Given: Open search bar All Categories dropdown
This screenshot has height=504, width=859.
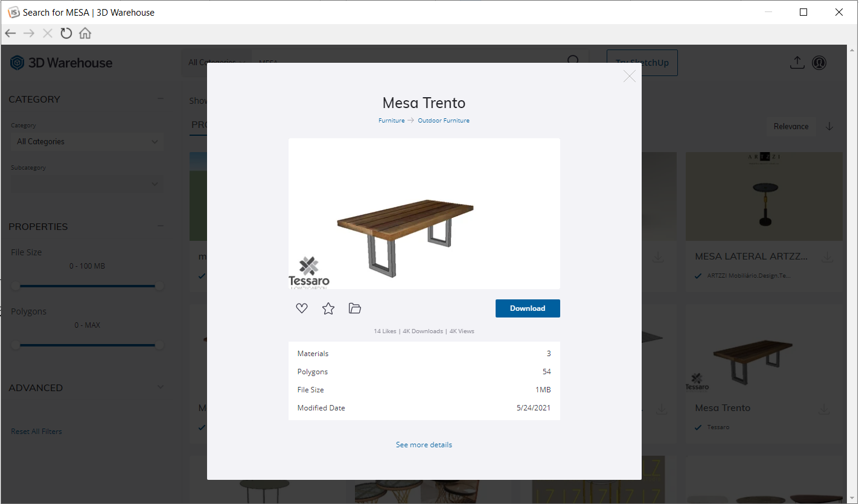Looking at the screenshot, I should [x=216, y=62].
